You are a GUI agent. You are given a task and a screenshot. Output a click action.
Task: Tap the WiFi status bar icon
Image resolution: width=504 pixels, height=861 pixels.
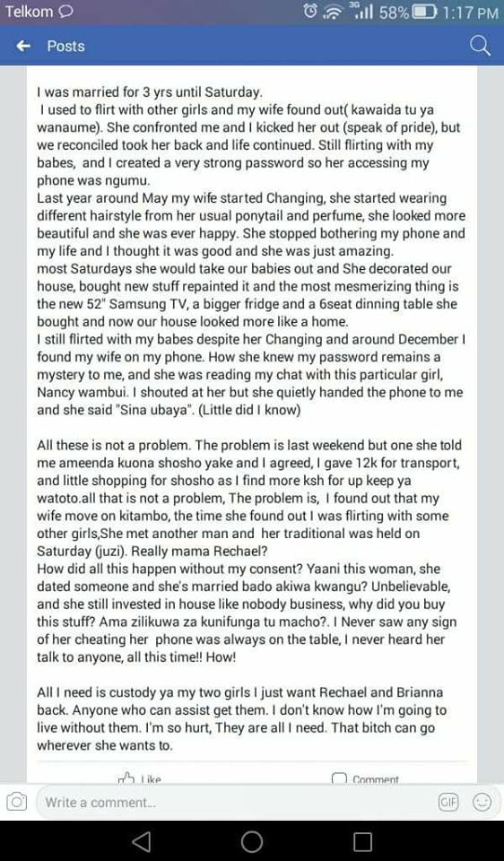(332, 12)
